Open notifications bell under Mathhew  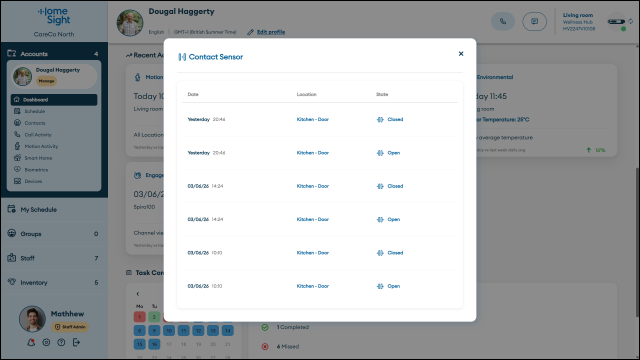[x=31, y=342]
